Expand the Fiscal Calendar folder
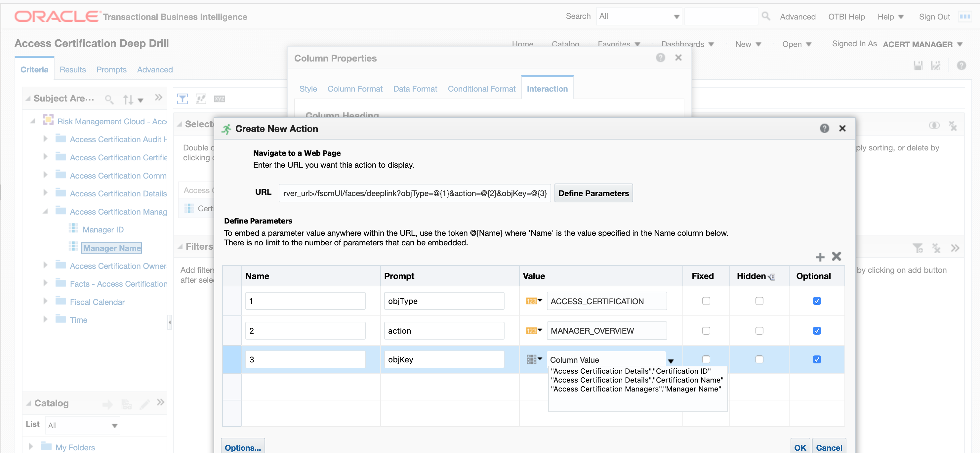 pos(45,301)
